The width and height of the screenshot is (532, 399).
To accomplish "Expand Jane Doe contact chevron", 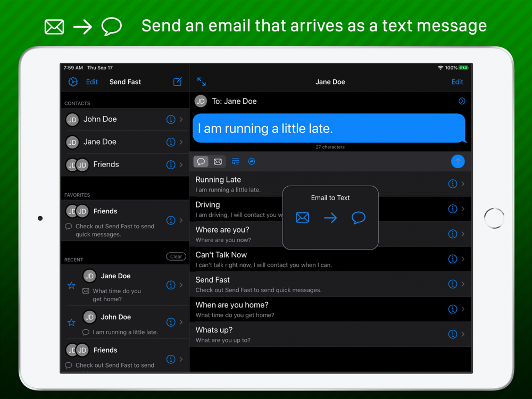I will [x=181, y=142].
